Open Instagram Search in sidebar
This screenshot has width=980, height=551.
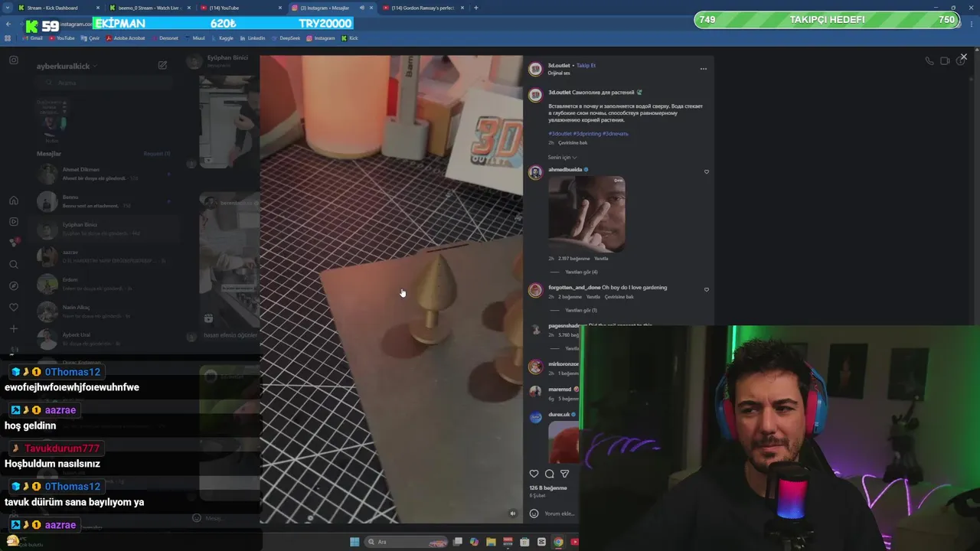pos(14,265)
